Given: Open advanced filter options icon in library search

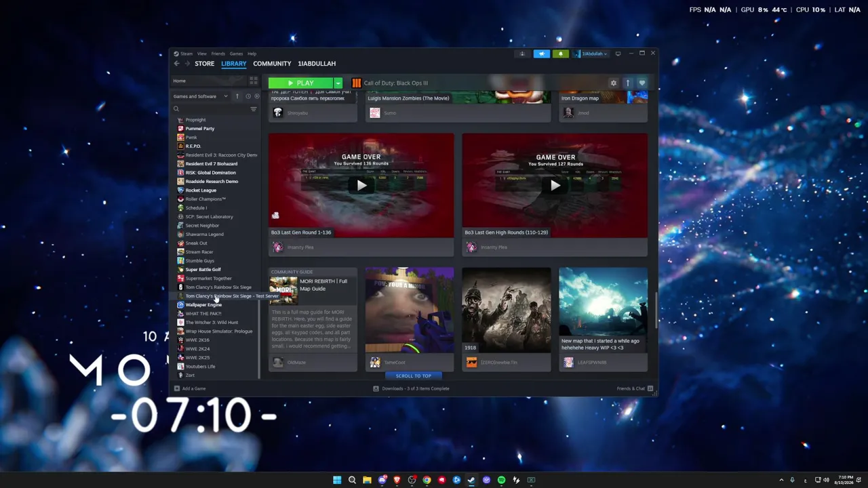Looking at the screenshot, I should click(254, 108).
